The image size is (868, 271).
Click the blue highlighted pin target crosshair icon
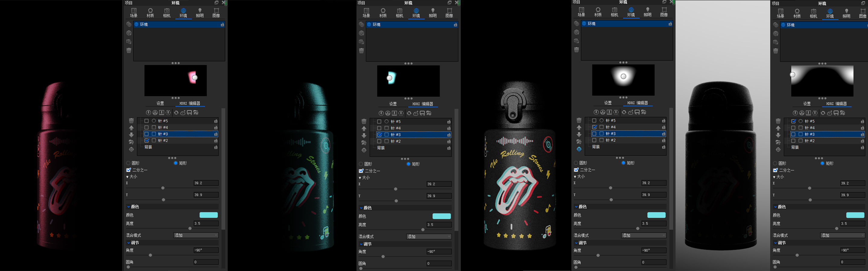pos(579,149)
